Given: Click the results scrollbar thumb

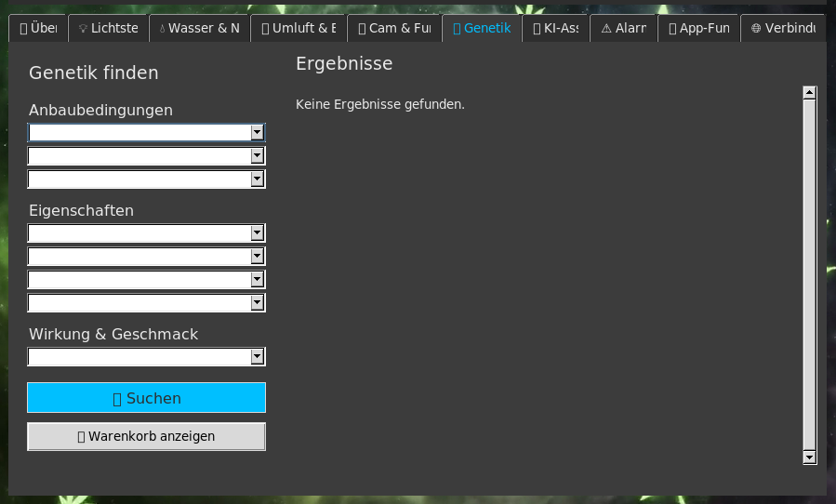Looking at the screenshot, I should (809, 274).
